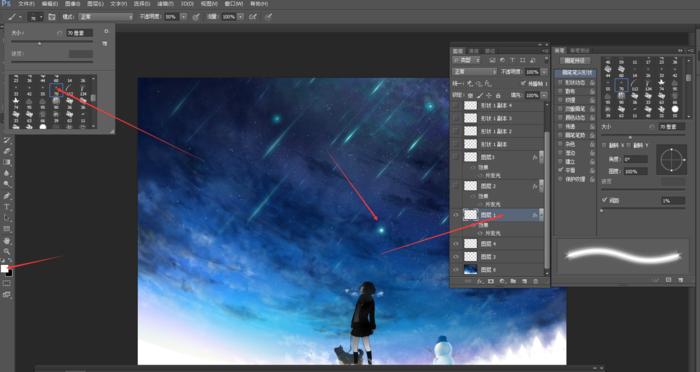The height and width of the screenshot is (372, 700).
Task: Click lock all icon in Layers panel
Action: coord(498,95)
